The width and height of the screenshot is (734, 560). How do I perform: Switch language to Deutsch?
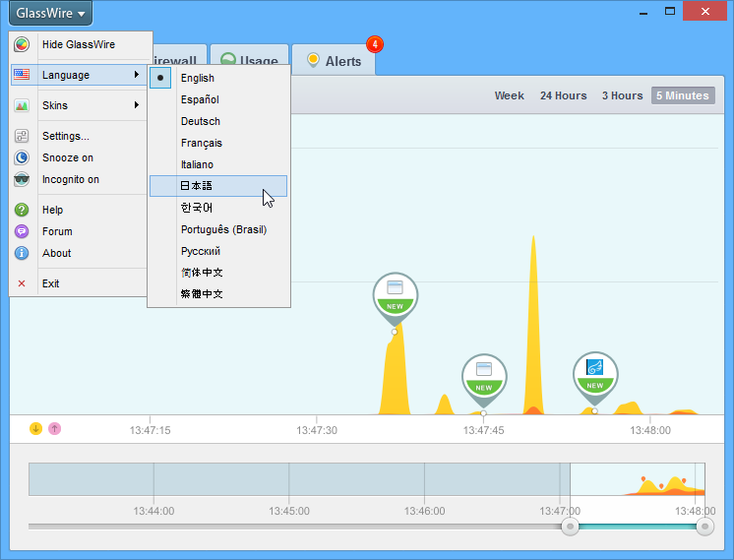pos(218,121)
